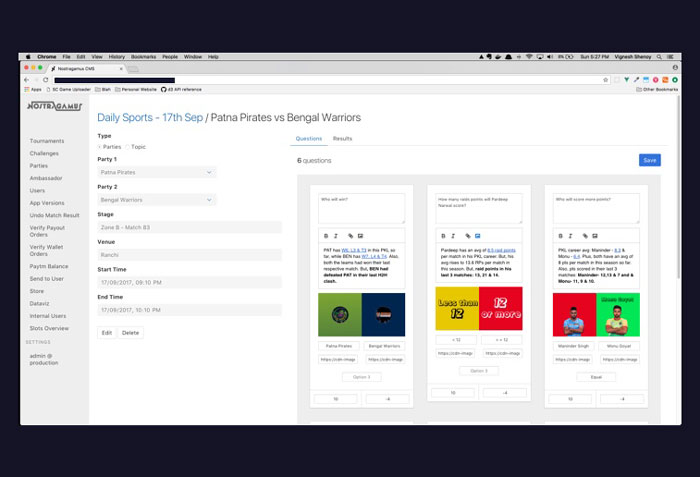Click italic icon in second question editor
The height and width of the screenshot is (477, 700).
coord(452,236)
